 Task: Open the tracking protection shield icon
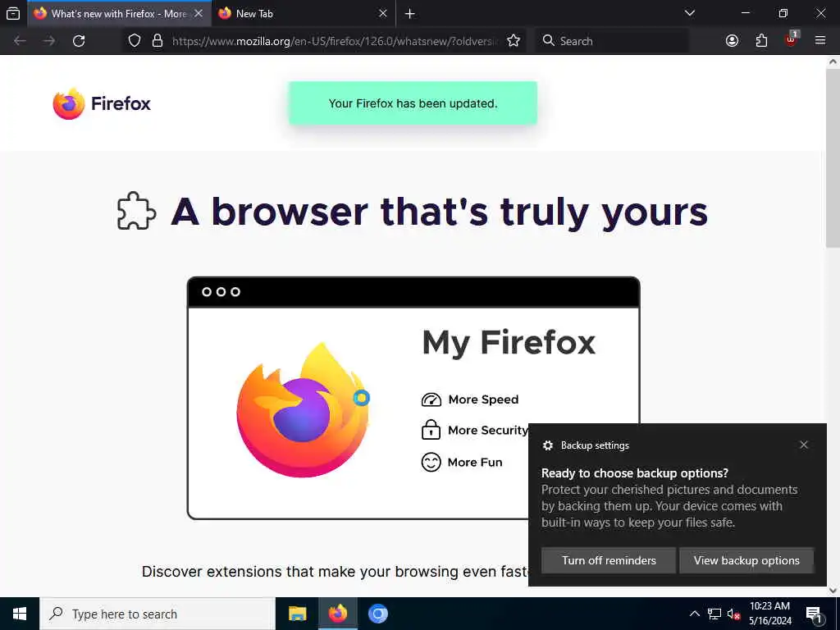coord(135,41)
